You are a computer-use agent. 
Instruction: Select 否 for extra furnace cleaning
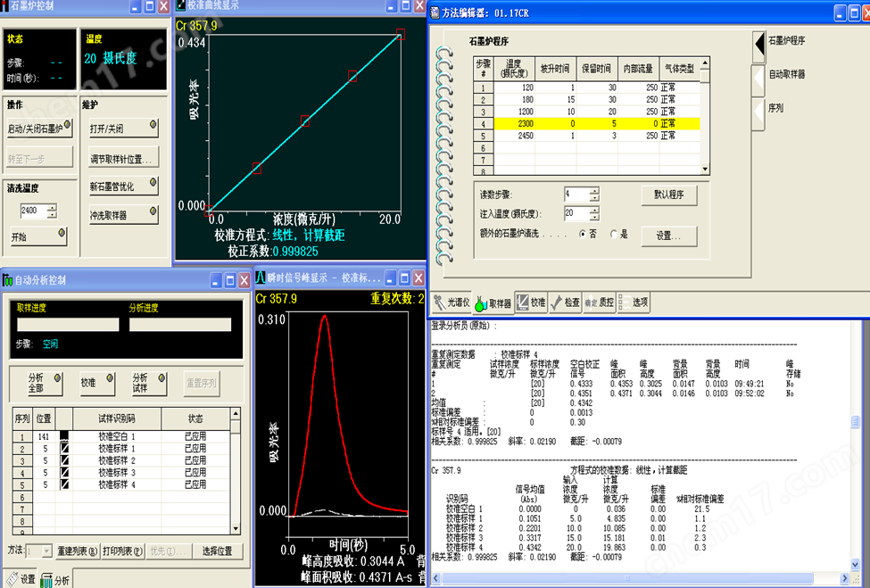point(584,234)
